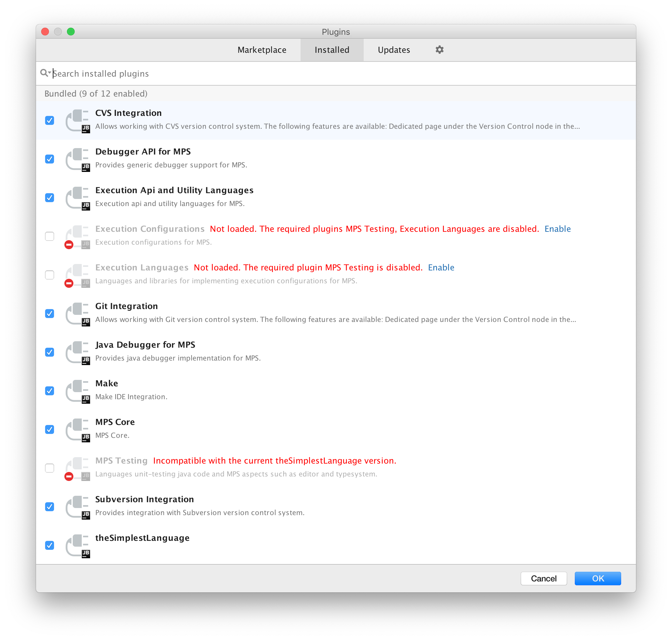The image size is (672, 640).
Task: Click the OK button to apply changes
Action: click(x=597, y=579)
